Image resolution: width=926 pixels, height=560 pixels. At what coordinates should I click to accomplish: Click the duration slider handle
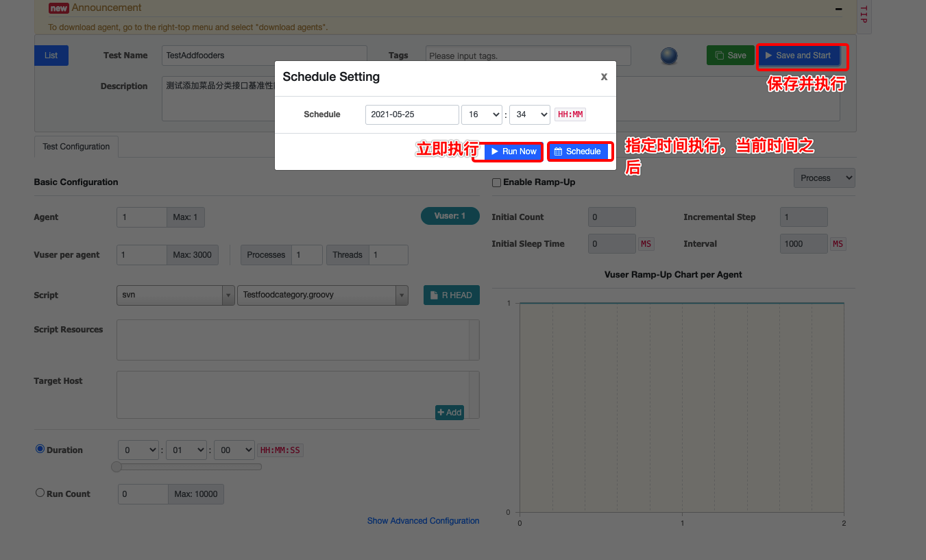pos(117,467)
